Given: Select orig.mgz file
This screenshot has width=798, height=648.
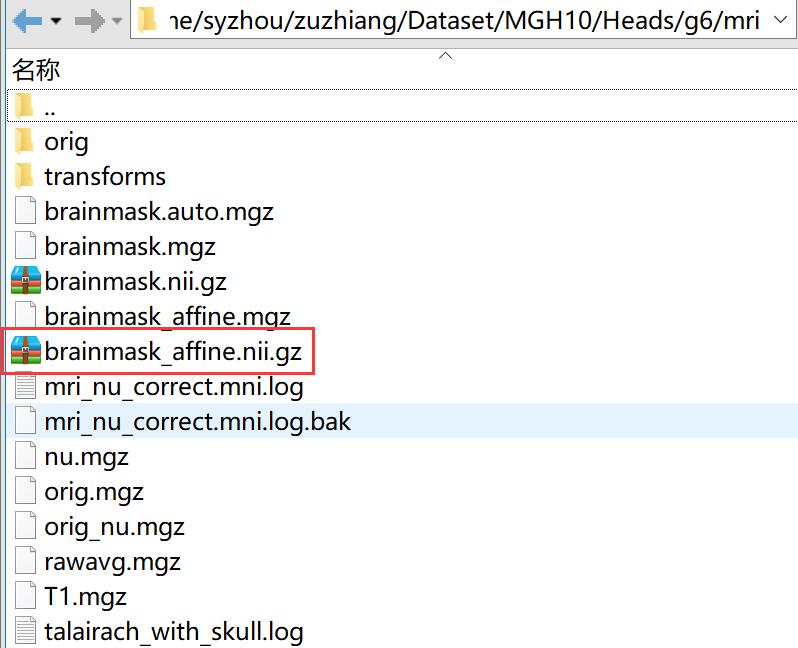Looking at the screenshot, I should (x=94, y=492).
